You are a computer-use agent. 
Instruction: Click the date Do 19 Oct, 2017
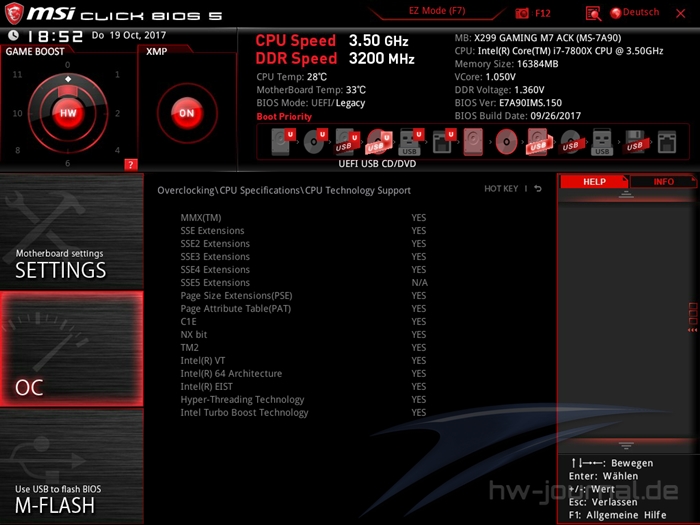(x=129, y=35)
